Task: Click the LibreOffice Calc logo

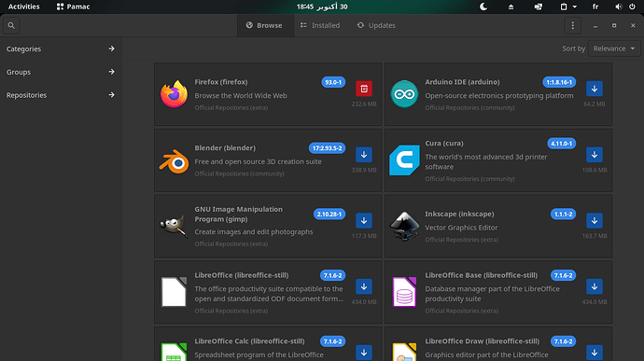Action: point(174,352)
